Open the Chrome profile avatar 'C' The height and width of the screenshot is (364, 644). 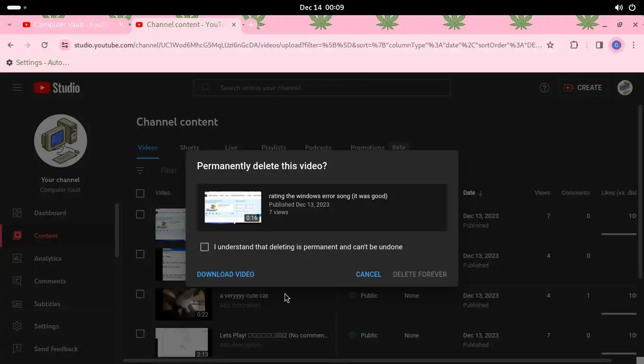(x=617, y=45)
